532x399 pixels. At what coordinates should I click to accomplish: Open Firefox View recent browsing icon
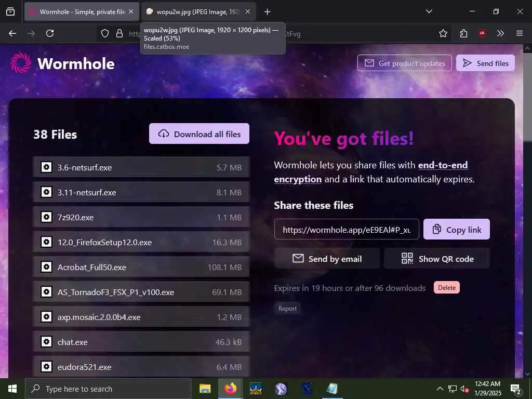[10, 11]
